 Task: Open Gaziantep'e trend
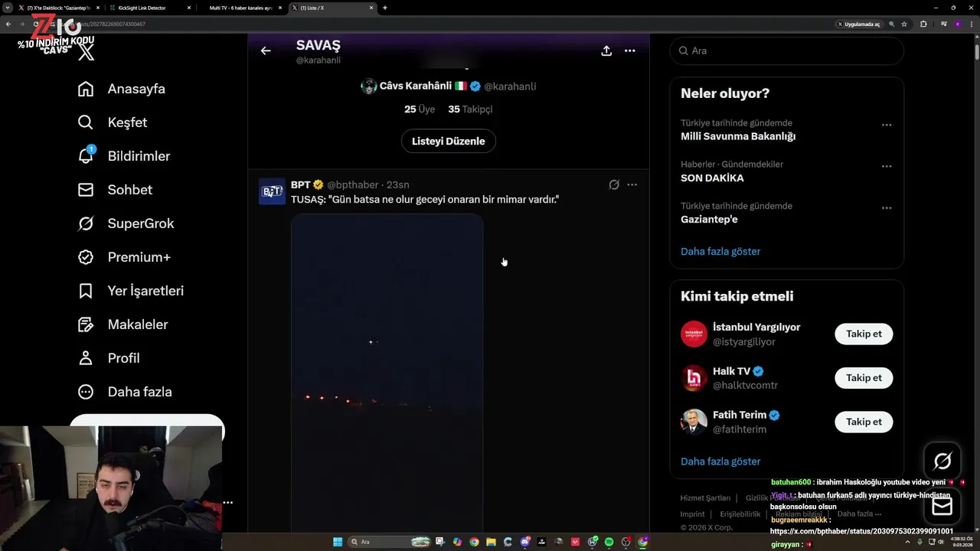(709, 219)
